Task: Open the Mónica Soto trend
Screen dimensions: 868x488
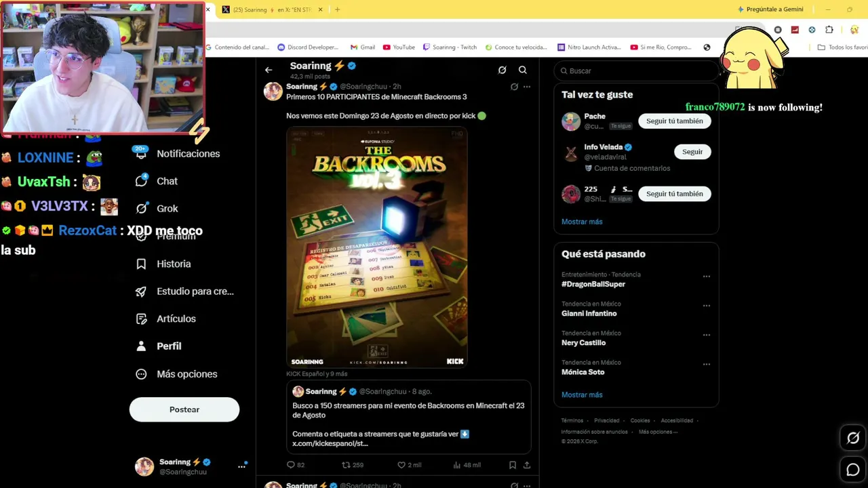Action: click(x=583, y=372)
